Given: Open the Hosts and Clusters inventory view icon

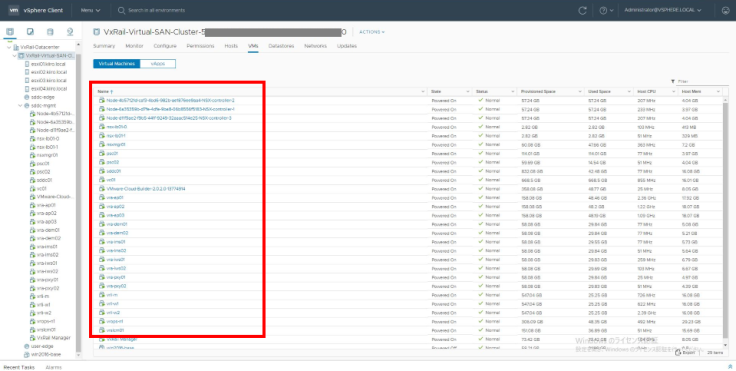Looking at the screenshot, I should [10, 32].
